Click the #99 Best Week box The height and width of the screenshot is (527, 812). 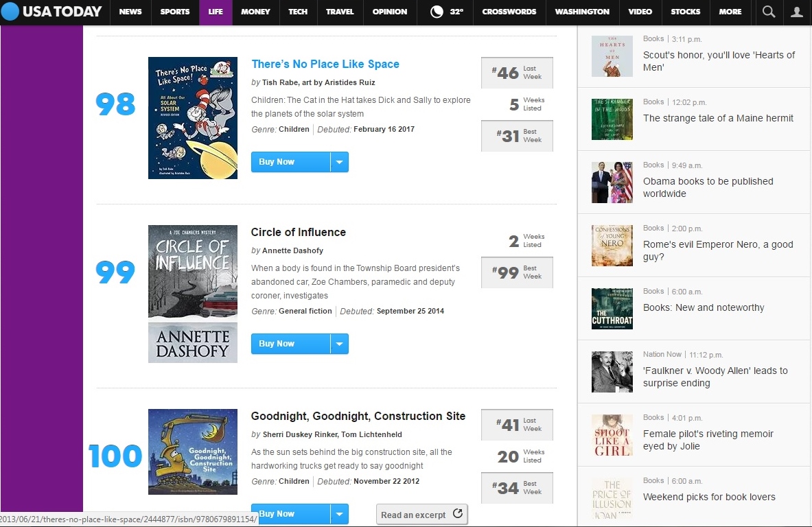517,272
